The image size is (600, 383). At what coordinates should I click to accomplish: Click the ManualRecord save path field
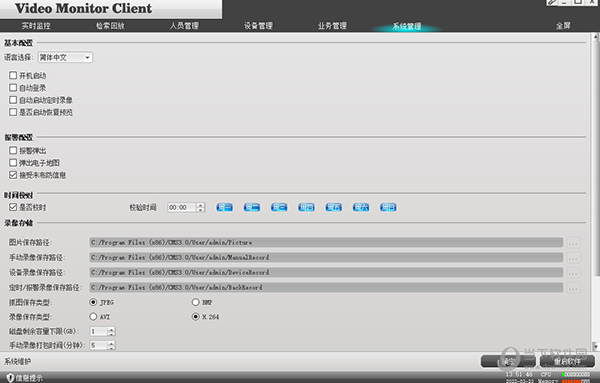coord(326,258)
